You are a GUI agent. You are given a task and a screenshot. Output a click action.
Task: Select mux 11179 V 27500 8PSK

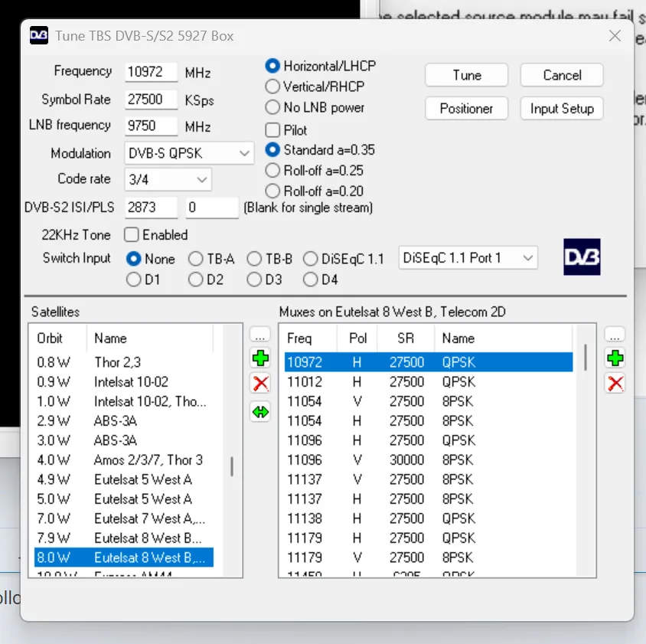pos(429,557)
